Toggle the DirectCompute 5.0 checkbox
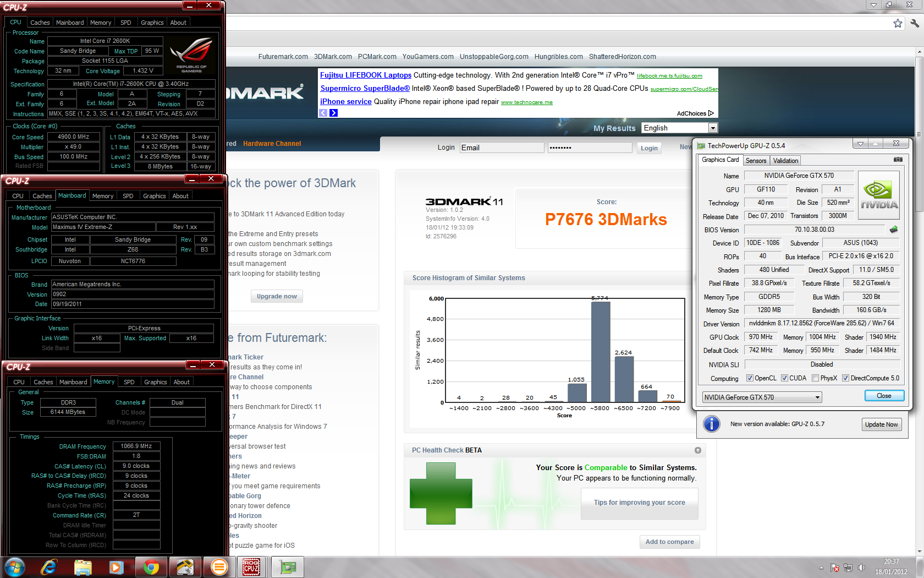The height and width of the screenshot is (578, 924). [x=846, y=378]
